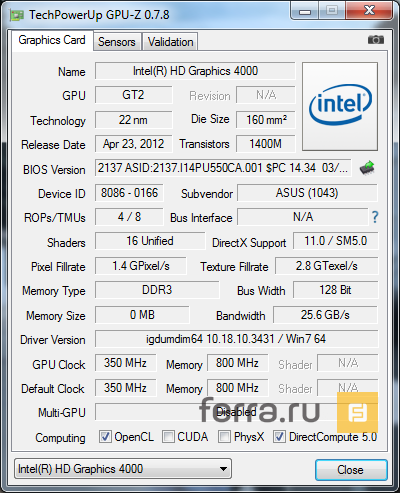
Task: Switch to the Validation tab
Action: 170,42
